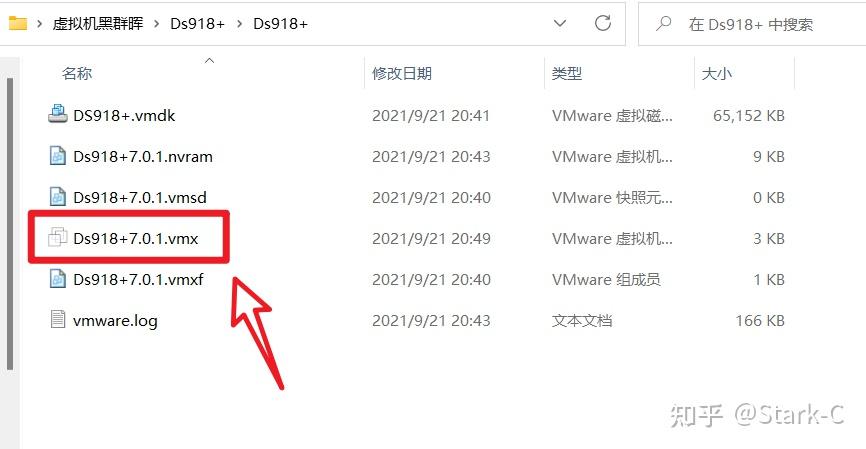The width and height of the screenshot is (866, 449).
Task: Expand the chevron after 虚拟机黑群晖 breadcrumb
Action: (157, 24)
